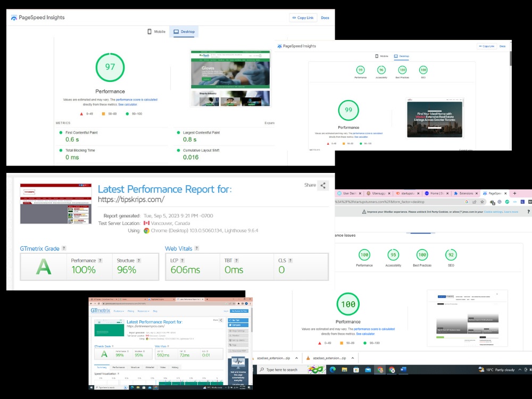
Task: Open the tipskrips site screenshot thumbnail
Action: [x=56, y=204]
